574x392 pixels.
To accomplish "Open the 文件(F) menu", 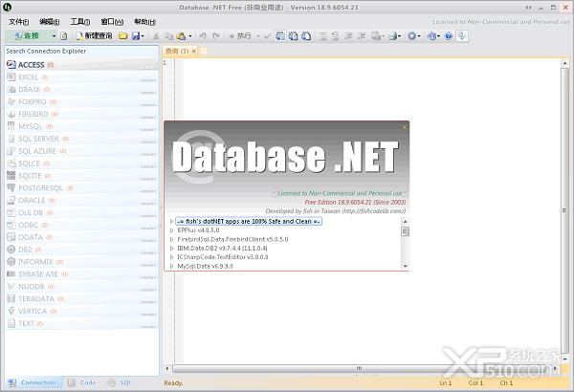I will [x=18, y=22].
